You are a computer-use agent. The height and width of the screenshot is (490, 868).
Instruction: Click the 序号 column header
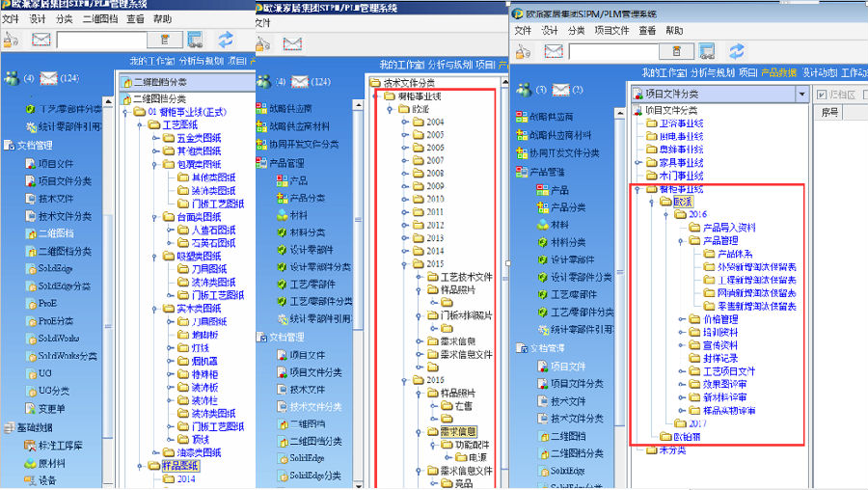point(829,112)
